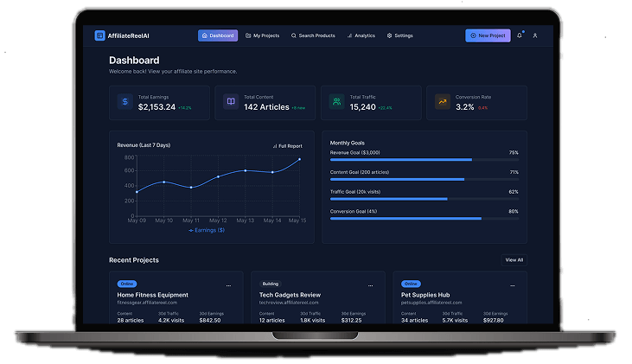
Task: Switch to the Analytics tab
Action: pos(361,35)
